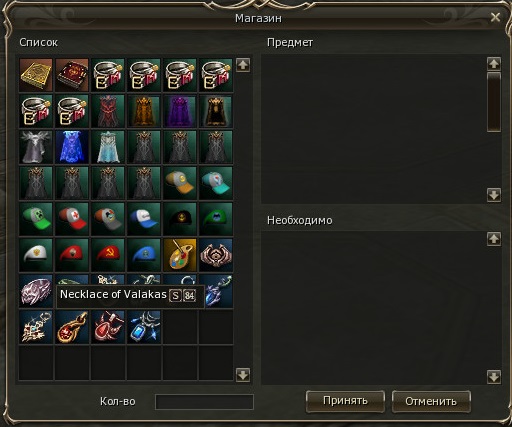Confirm purchase with Принять button

point(345,401)
